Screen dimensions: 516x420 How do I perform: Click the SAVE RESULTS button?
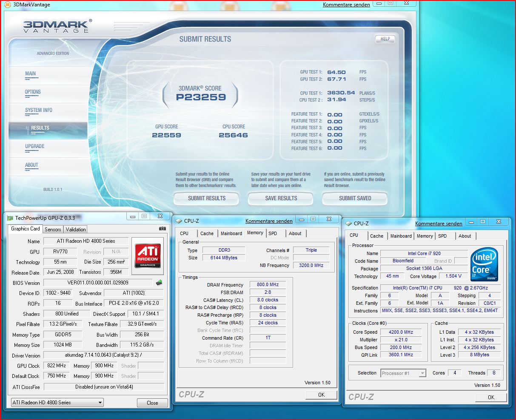click(281, 198)
